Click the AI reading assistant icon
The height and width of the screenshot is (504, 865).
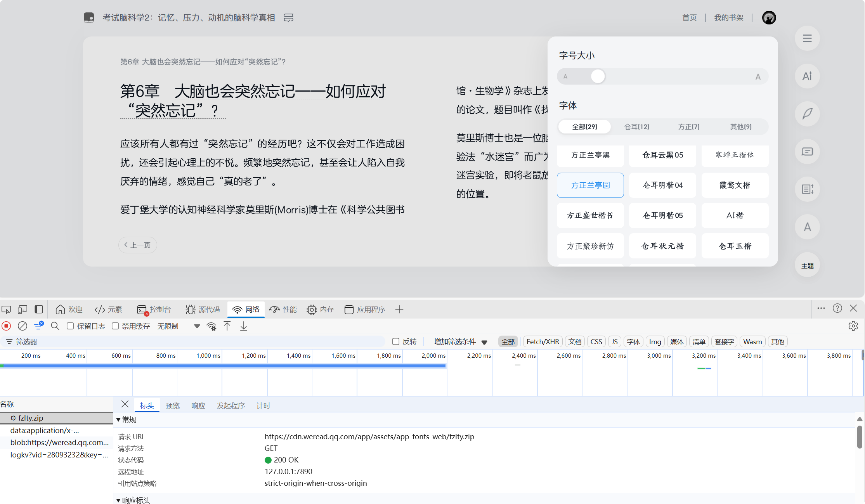(x=807, y=76)
